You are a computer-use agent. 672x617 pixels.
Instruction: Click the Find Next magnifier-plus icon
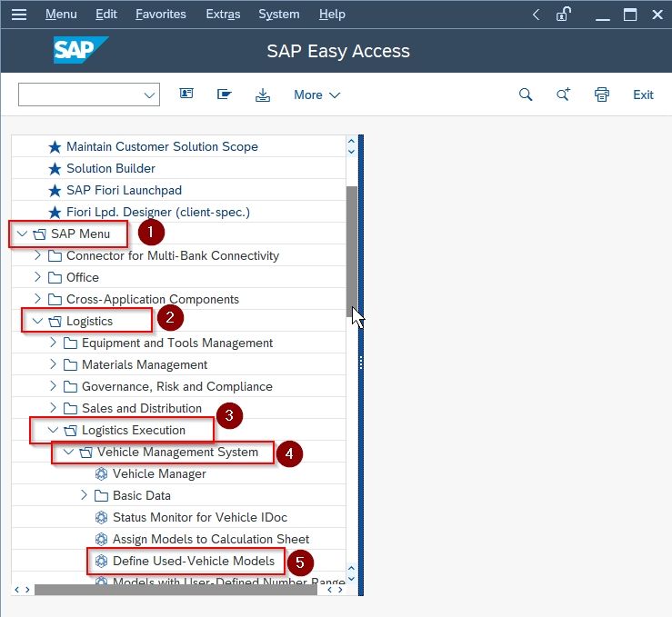click(x=563, y=94)
